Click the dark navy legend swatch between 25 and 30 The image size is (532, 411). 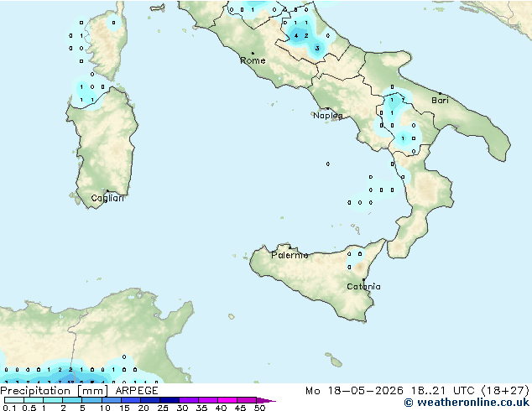pyautogui.click(x=170, y=400)
